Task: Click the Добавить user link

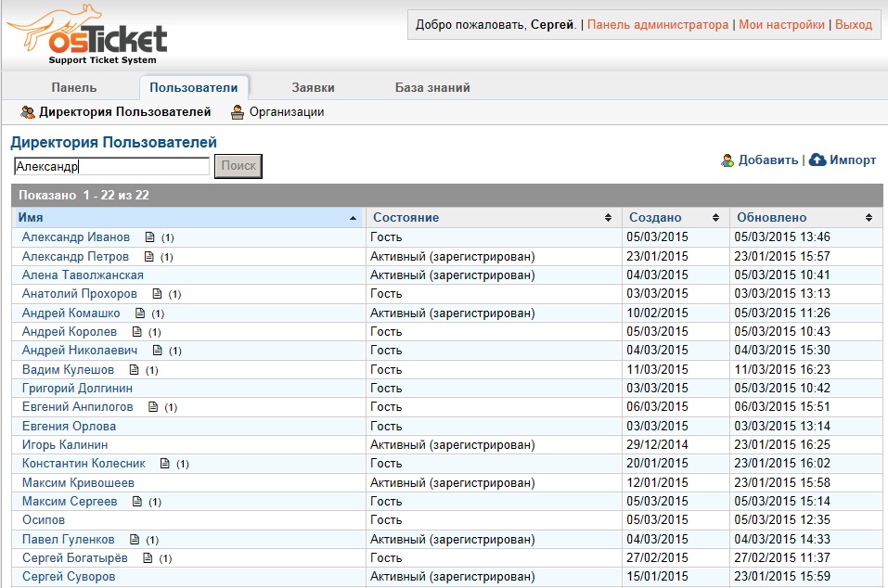Action: 768,160
